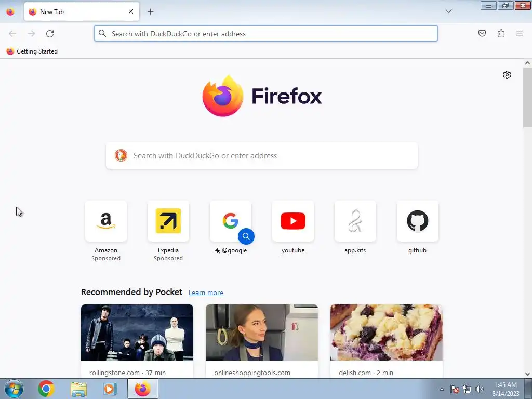The width and height of the screenshot is (532, 399).
Task: Open the Firefox application menu
Action: tap(520, 33)
